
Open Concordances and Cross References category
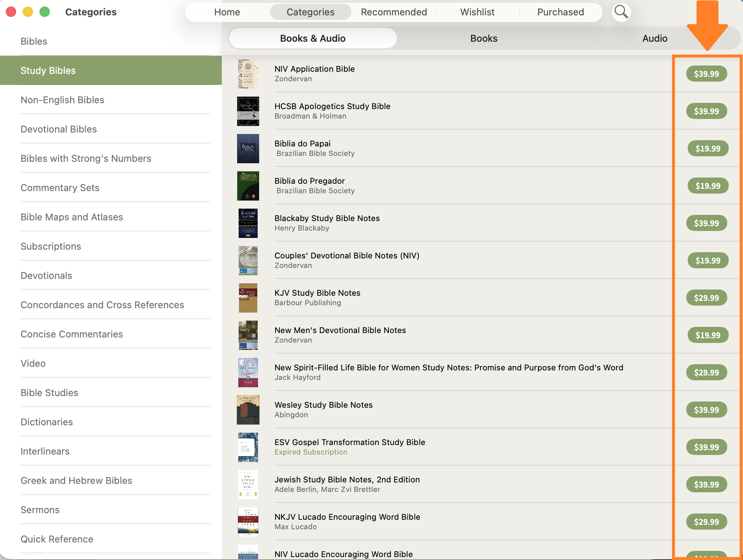(x=111, y=305)
